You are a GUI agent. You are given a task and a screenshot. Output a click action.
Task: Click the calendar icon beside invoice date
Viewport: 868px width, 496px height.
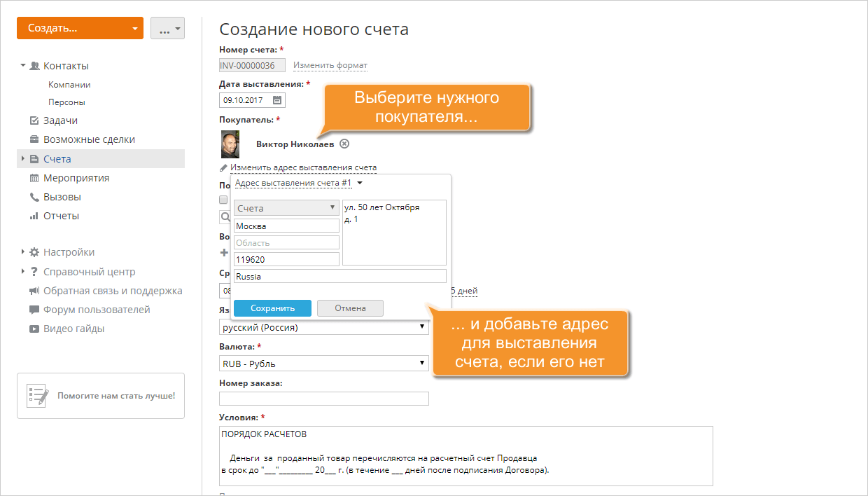[277, 99]
